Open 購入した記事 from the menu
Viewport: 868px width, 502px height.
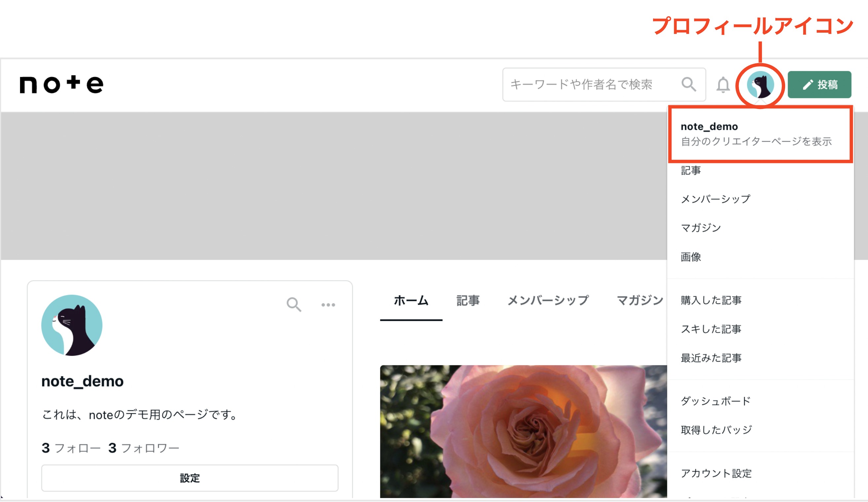(x=711, y=300)
